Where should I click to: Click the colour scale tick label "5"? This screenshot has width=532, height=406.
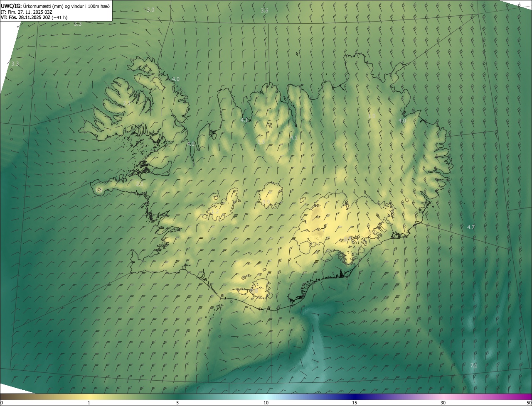[177, 403]
